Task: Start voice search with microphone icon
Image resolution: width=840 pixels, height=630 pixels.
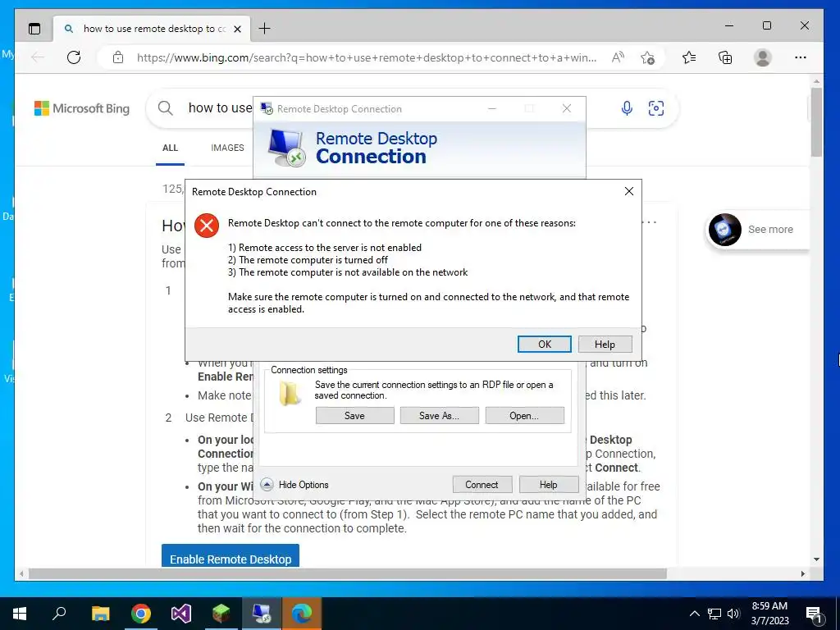Action: (x=627, y=108)
